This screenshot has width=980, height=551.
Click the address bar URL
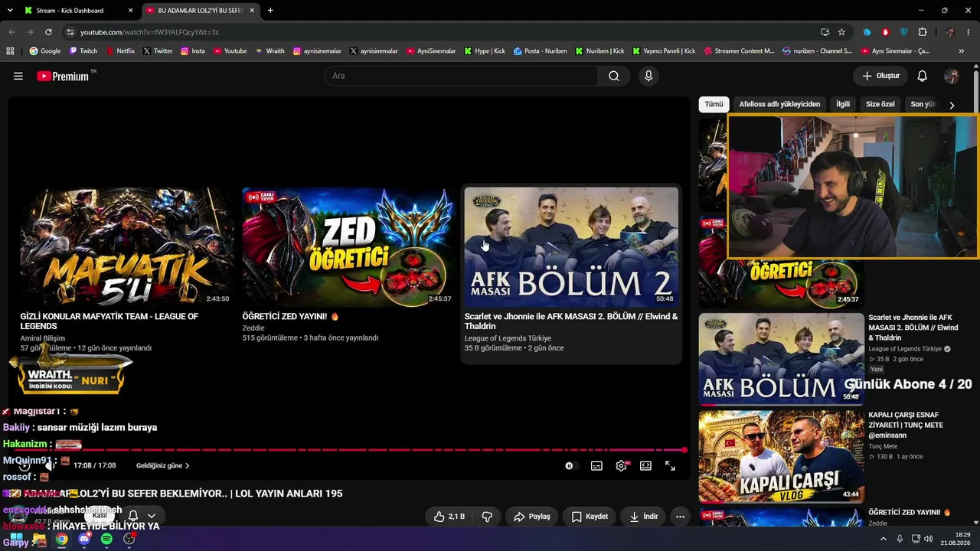coord(149,32)
